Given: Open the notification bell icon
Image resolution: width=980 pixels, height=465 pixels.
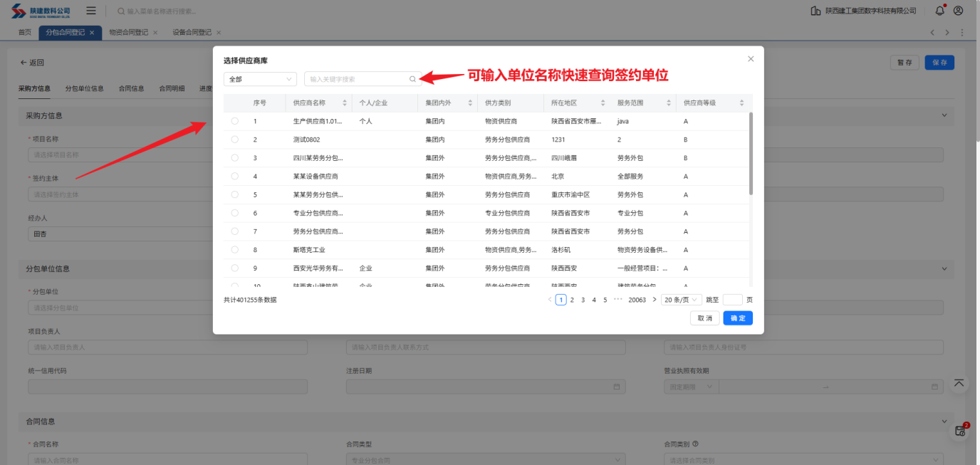Looking at the screenshot, I should click(x=940, y=11).
